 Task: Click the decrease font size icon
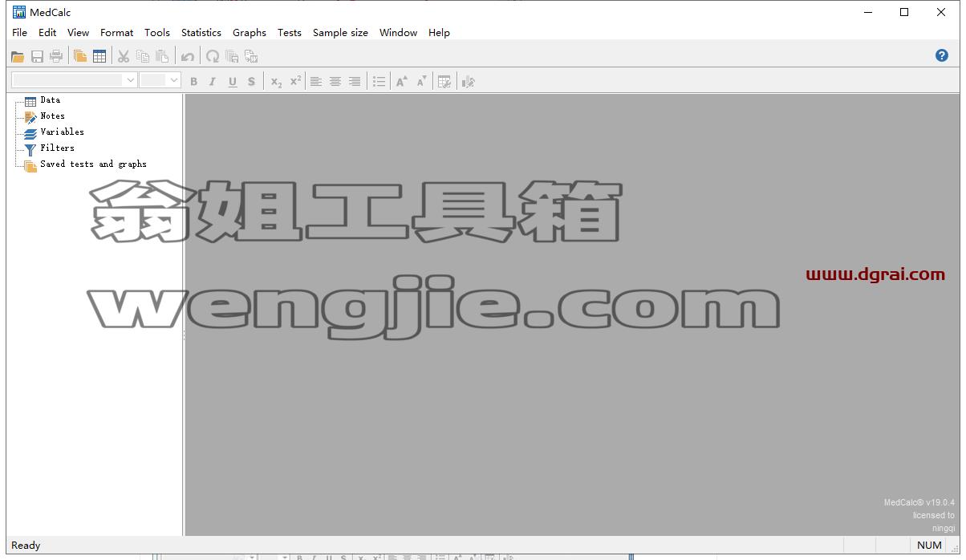click(x=421, y=81)
